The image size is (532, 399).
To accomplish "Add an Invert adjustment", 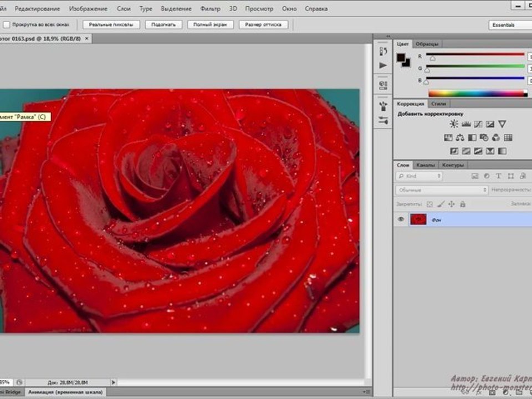I will coord(454,151).
